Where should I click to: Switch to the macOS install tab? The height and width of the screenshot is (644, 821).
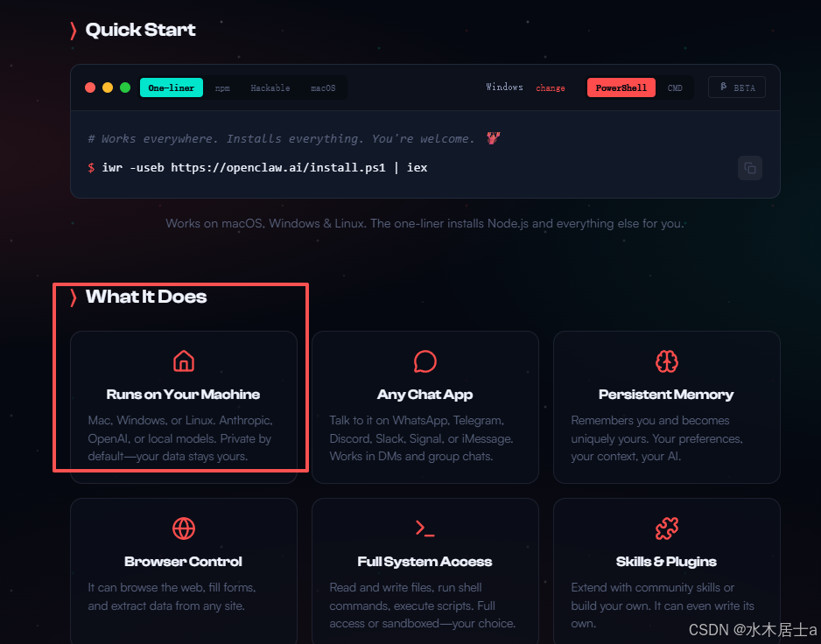click(323, 88)
